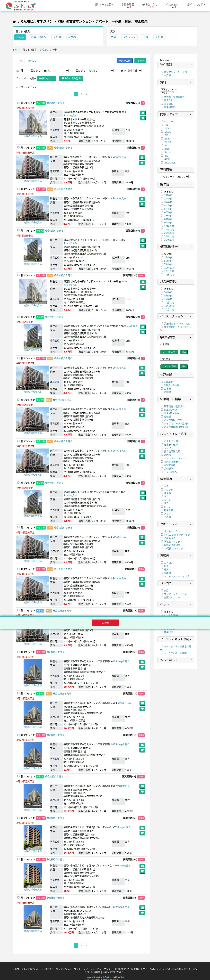Screen dimensions: 210x980
Task: Click mail icon for プレシア吉塚駅前II 413
Action: pyautogui.click(x=142, y=908)
